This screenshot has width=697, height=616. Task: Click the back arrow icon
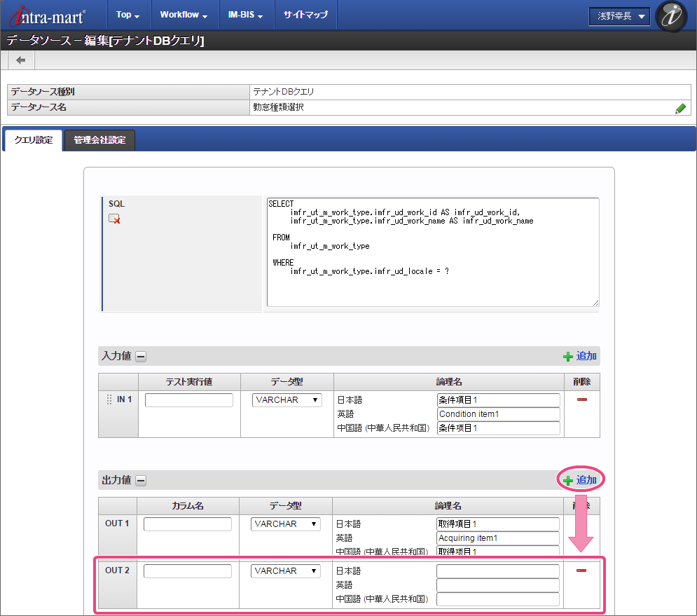tap(21, 60)
